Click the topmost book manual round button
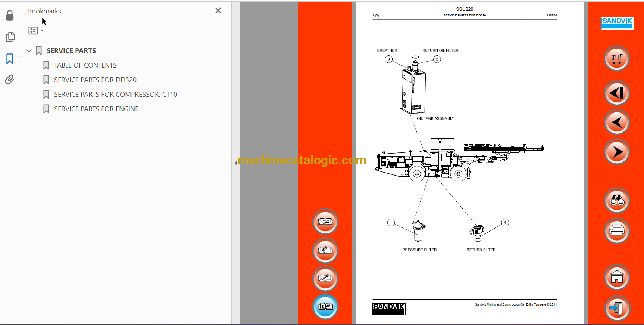This screenshot has width=644, height=325. click(x=325, y=222)
